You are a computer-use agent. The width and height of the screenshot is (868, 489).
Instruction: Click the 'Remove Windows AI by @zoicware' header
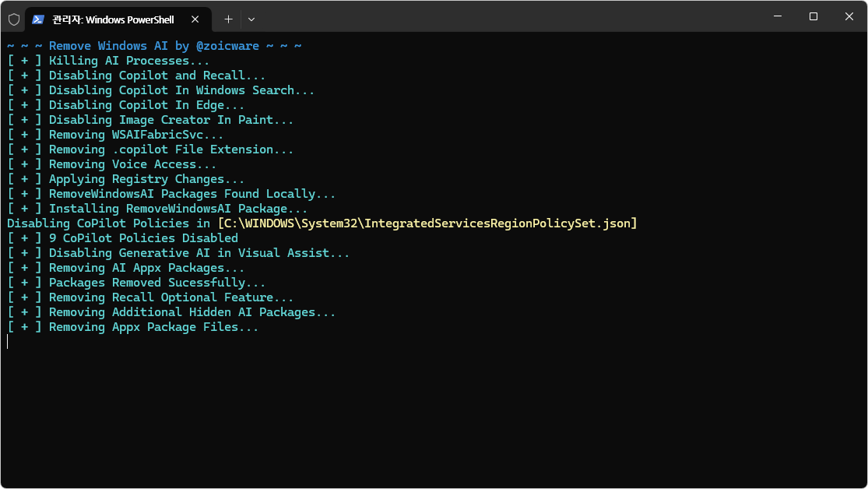(154, 46)
